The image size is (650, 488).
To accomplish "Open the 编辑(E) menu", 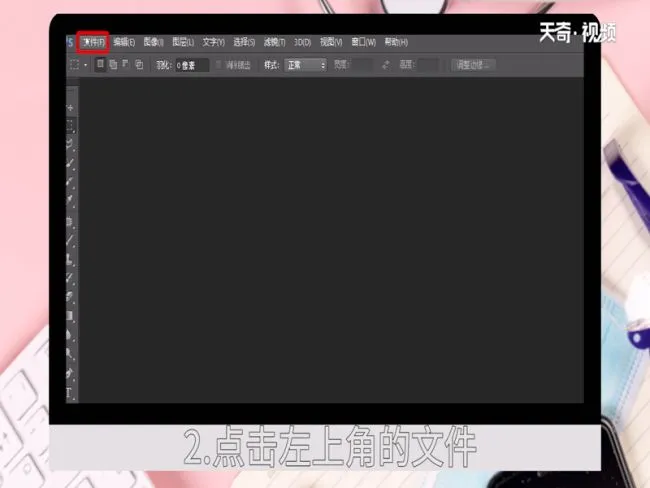I will click(124, 42).
